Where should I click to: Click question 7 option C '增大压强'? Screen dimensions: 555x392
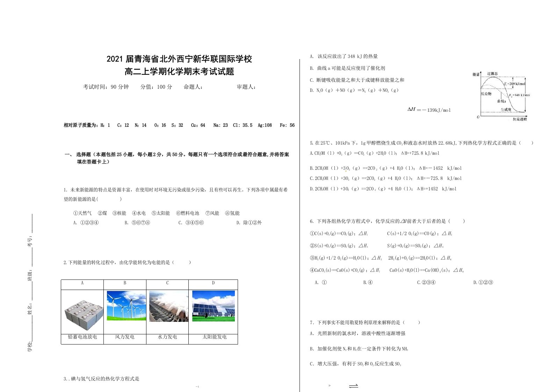[x=355, y=364]
